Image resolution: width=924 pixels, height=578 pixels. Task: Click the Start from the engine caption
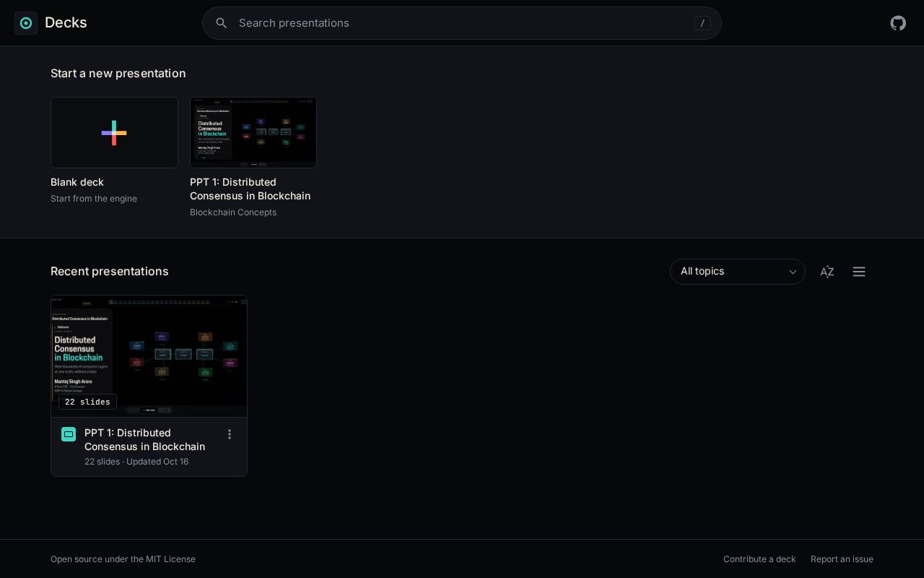[94, 199]
